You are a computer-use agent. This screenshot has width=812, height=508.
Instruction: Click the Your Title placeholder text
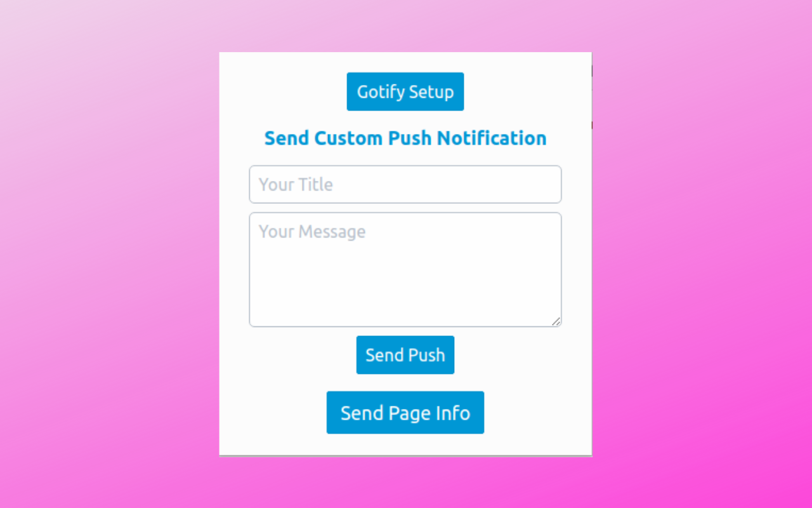pos(296,185)
